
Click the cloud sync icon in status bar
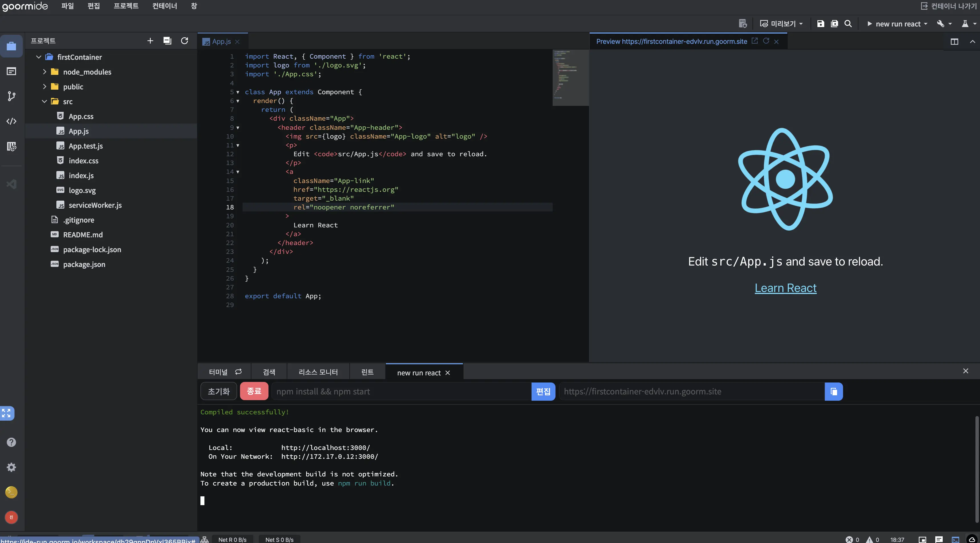972,540
